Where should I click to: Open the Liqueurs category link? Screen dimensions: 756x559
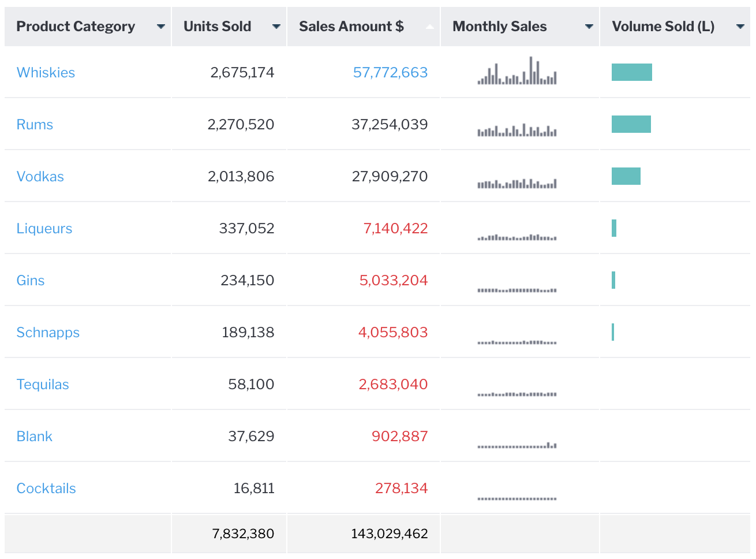(44, 229)
